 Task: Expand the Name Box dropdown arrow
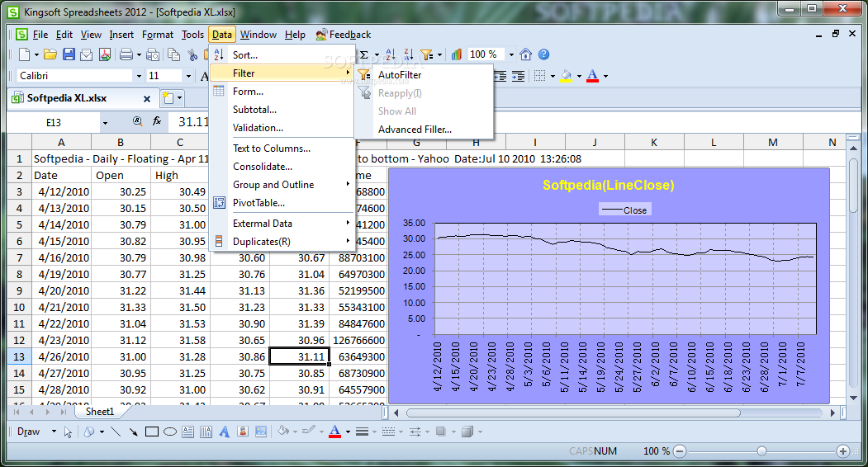pyautogui.click(x=105, y=123)
